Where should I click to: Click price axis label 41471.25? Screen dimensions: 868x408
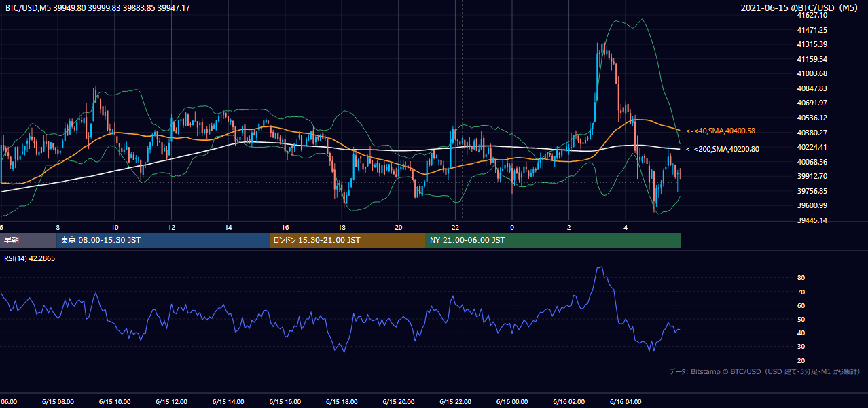[812, 30]
